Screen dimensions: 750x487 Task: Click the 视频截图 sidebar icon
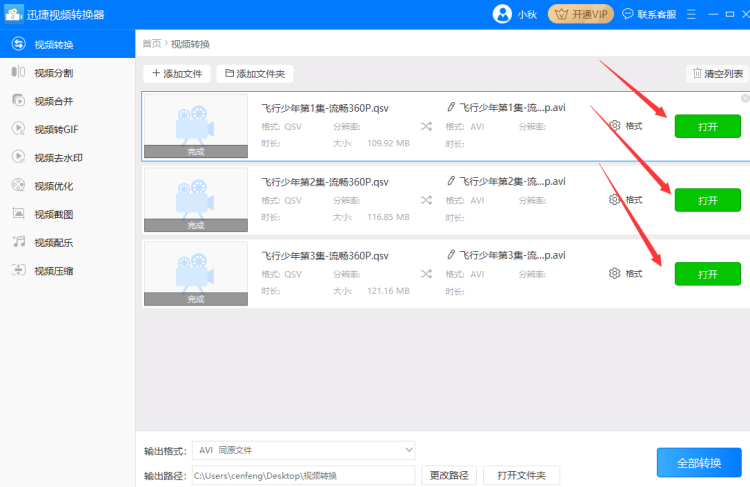click(19, 213)
